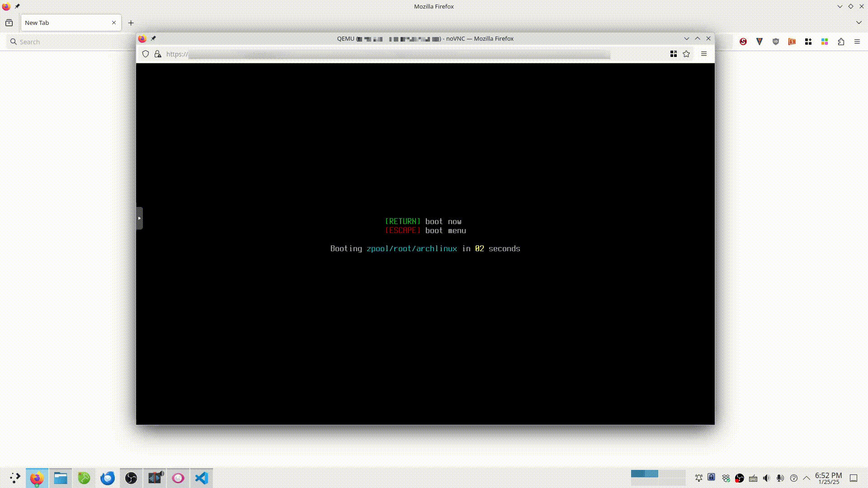Viewport: 868px width, 488px height.
Task: Click the padlock site info icon
Action: coord(158,54)
